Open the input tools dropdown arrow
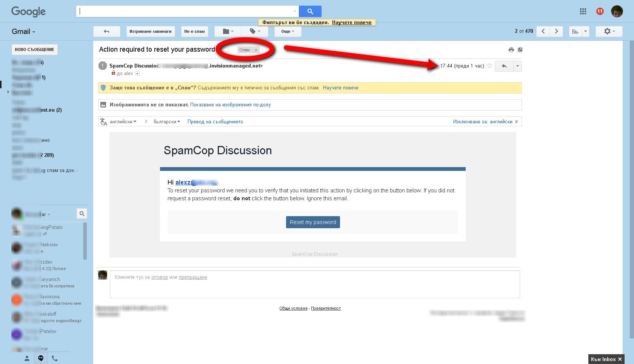Screen dimensions: 634x364 (x=585, y=31)
